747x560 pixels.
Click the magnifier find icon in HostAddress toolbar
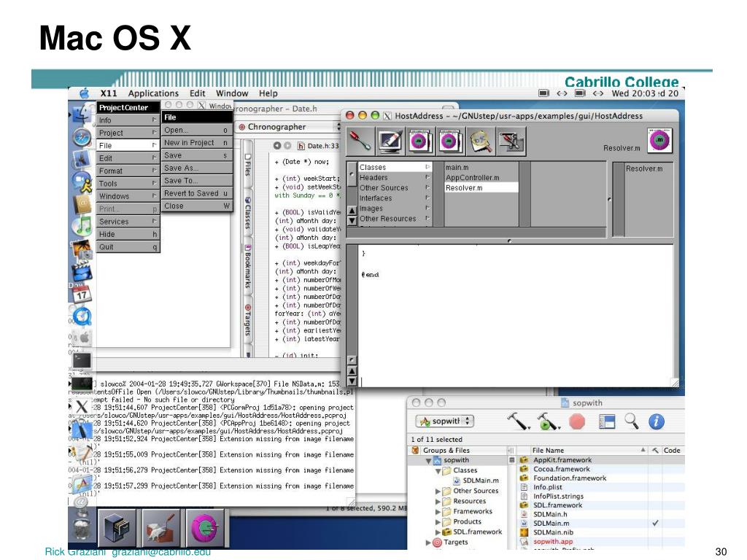pyautogui.click(x=481, y=141)
